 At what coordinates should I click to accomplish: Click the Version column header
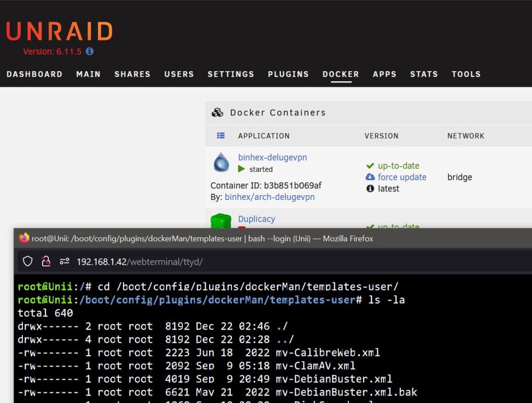pyautogui.click(x=381, y=136)
